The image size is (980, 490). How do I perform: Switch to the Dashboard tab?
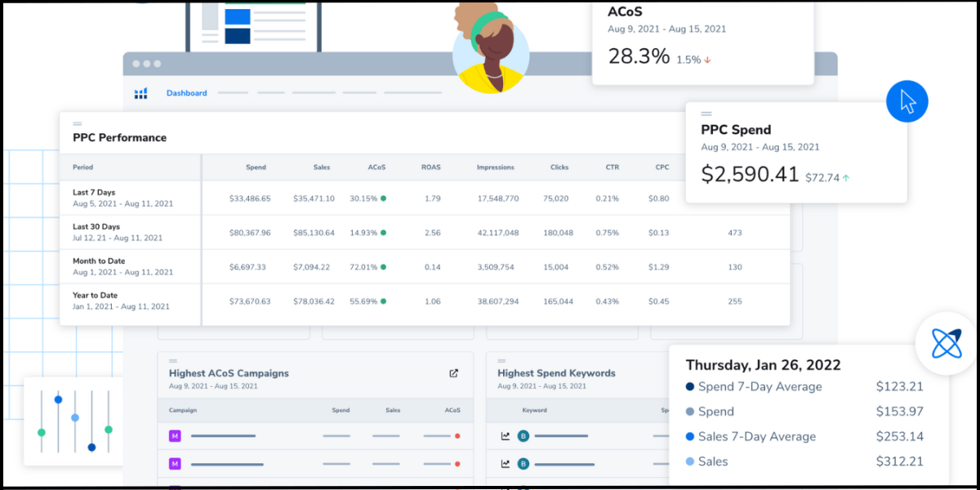pyautogui.click(x=186, y=93)
